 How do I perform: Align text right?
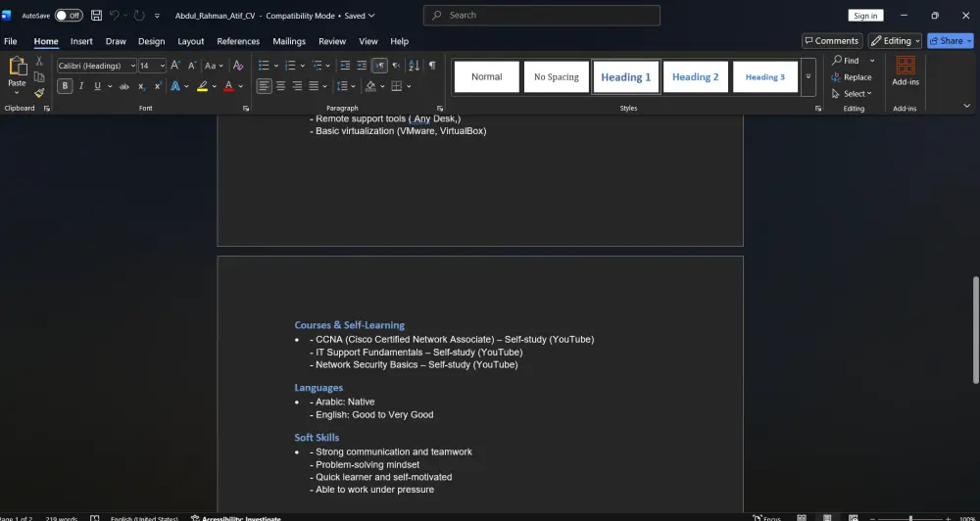(x=297, y=86)
